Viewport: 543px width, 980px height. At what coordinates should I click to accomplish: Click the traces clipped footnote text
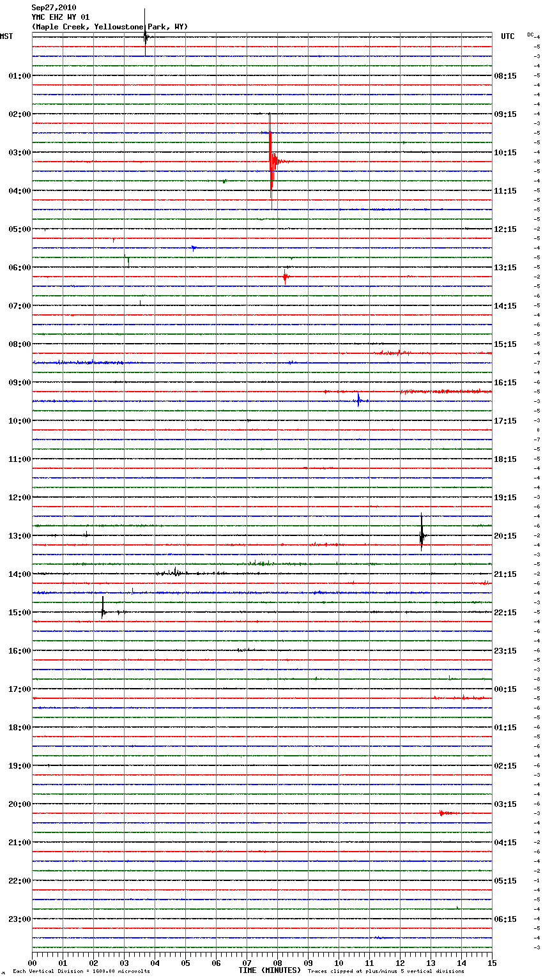pos(386,972)
